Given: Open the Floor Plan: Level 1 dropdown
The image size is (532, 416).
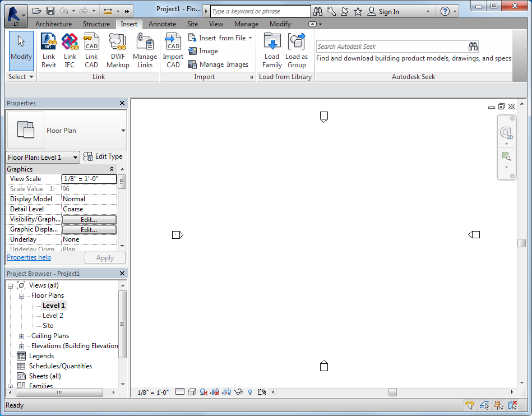Looking at the screenshot, I should [x=43, y=158].
